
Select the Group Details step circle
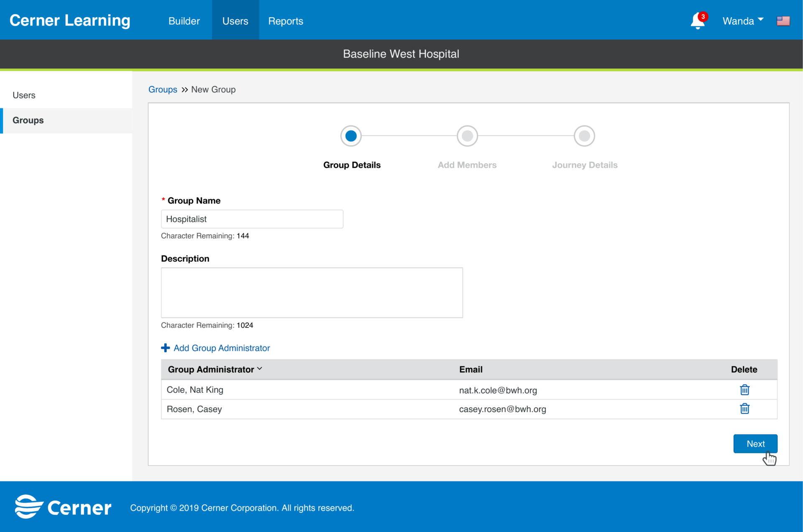pyautogui.click(x=351, y=136)
